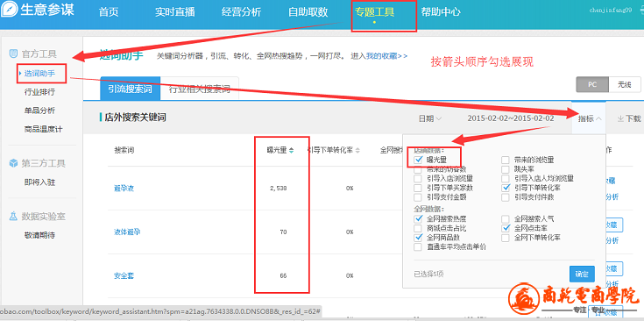
Task: Open 单品分析 in the sidebar
Action: tap(39, 111)
